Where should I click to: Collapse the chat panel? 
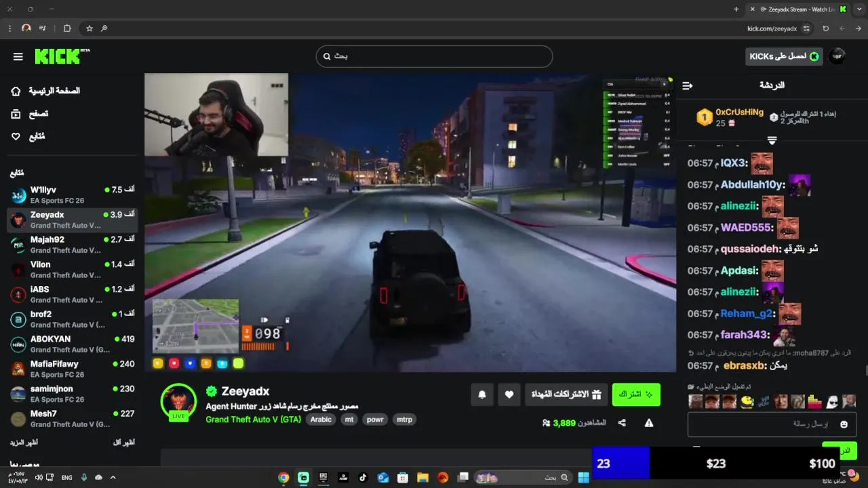[688, 85]
